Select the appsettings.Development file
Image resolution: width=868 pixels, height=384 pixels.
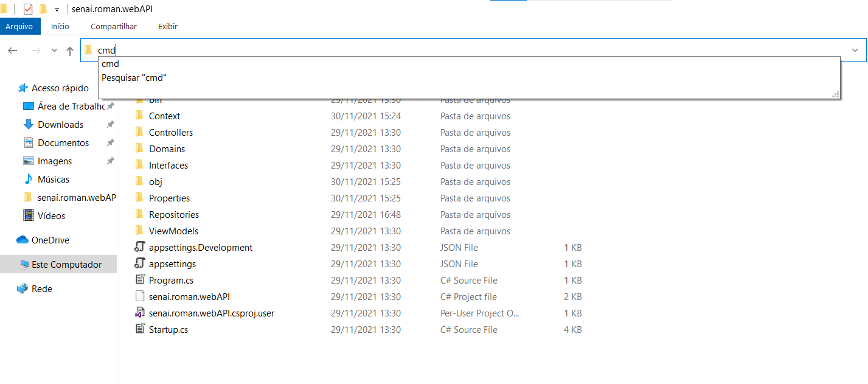pos(201,248)
